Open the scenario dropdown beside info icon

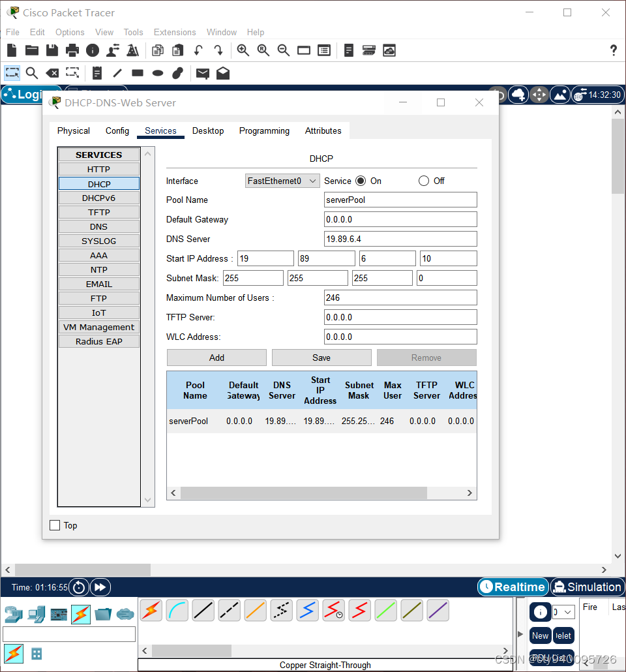pos(563,612)
